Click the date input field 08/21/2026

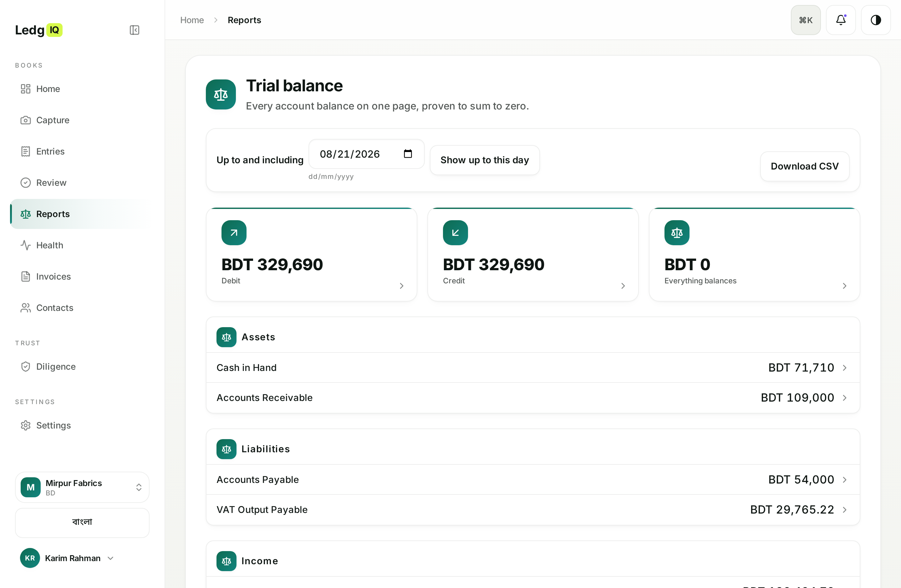366,154
